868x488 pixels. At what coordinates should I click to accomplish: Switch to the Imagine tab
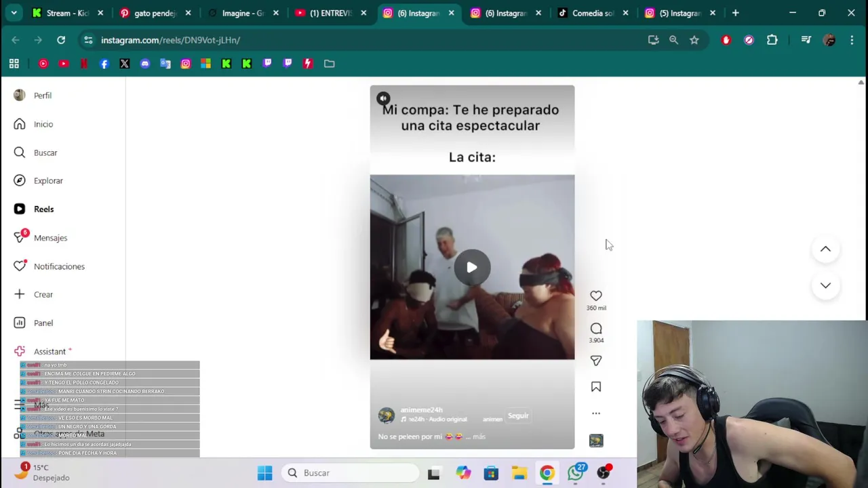pos(243,13)
